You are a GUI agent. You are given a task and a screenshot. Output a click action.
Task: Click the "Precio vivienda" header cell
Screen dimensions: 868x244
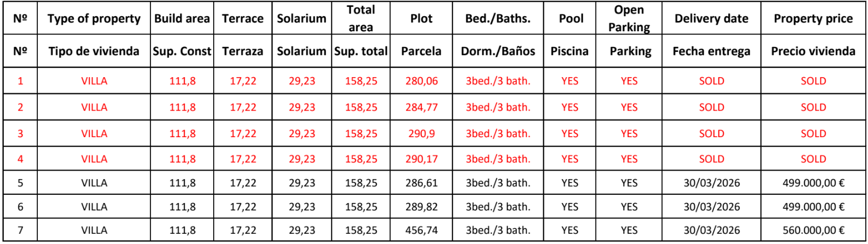pyautogui.click(x=813, y=51)
